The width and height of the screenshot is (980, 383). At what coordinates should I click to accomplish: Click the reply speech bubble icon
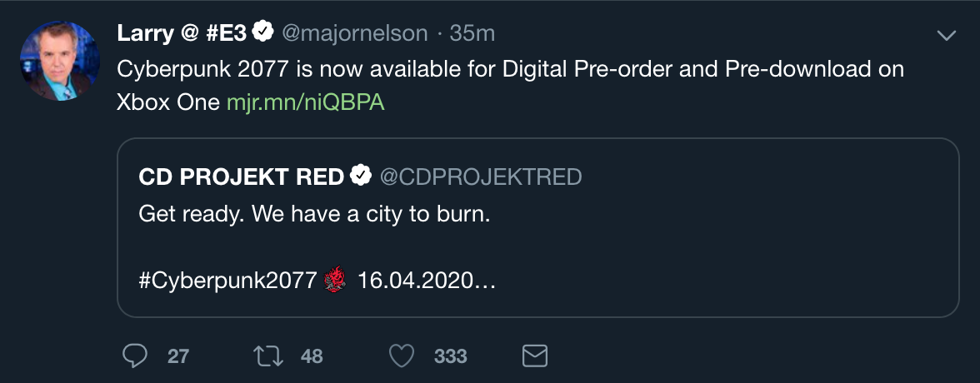(x=135, y=356)
